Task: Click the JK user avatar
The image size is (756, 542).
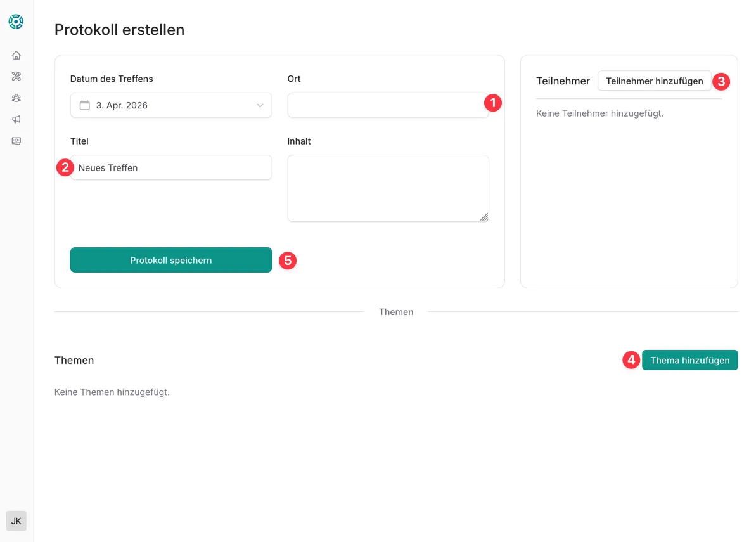Action: pyautogui.click(x=16, y=521)
